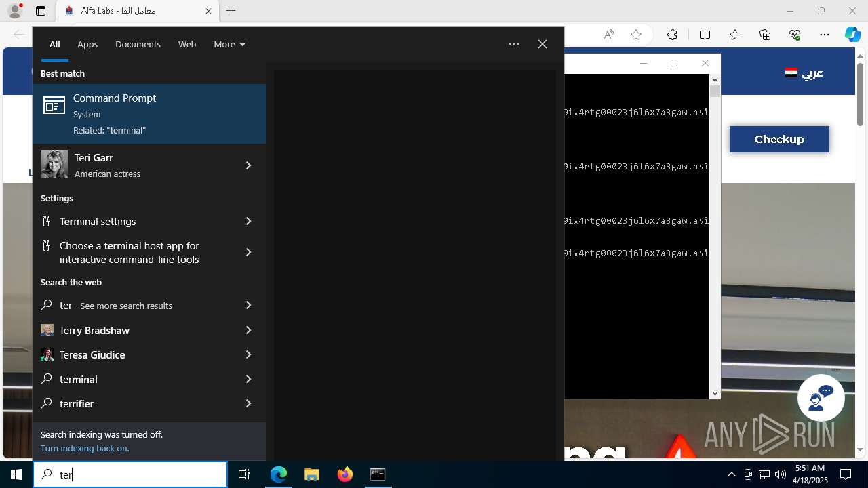Screen dimensions: 868x488
Task: Open Edge Browser essentials icon
Action: (795, 35)
